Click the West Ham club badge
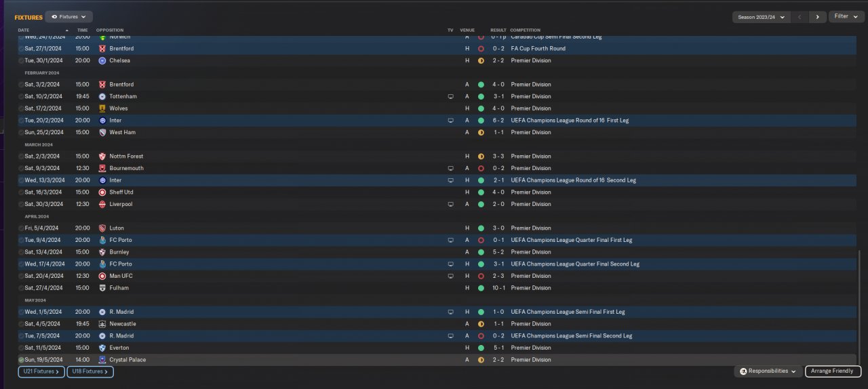The width and height of the screenshot is (868, 389). pyautogui.click(x=102, y=132)
